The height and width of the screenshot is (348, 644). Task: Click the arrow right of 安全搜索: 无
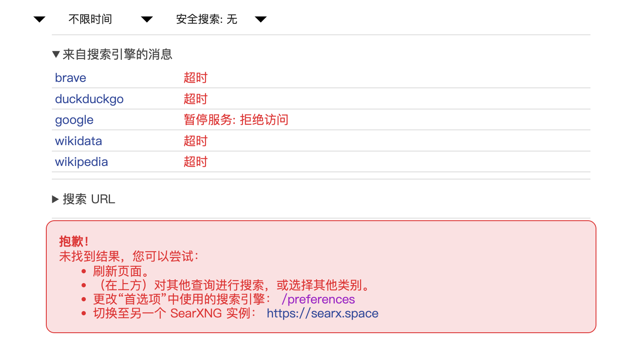pos(260,20)
